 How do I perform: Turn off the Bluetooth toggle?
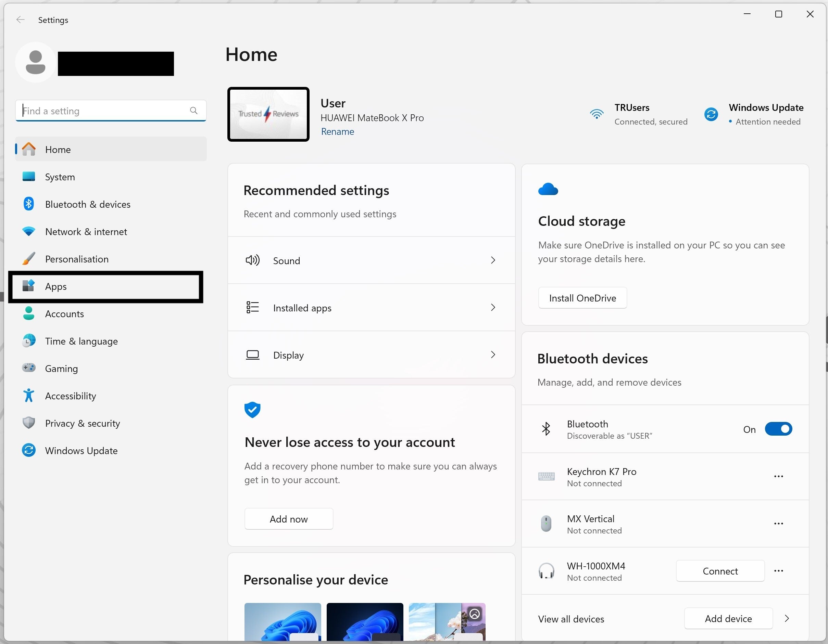779,429
